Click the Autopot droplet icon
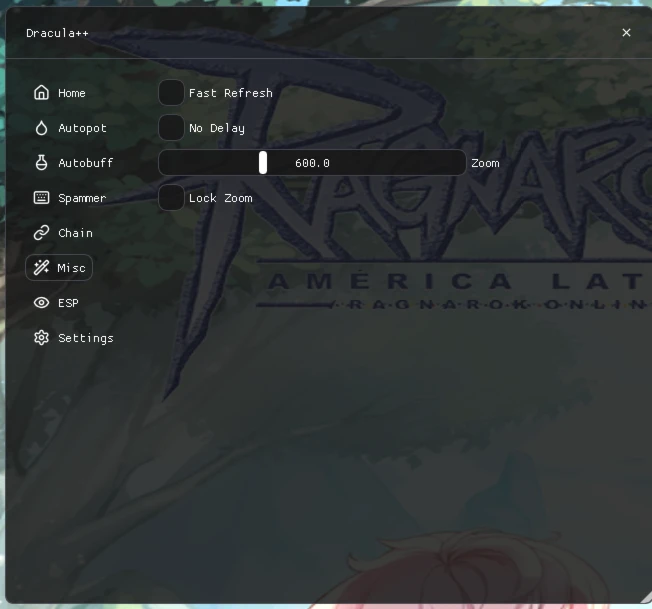652x609 pixels. 41,128
